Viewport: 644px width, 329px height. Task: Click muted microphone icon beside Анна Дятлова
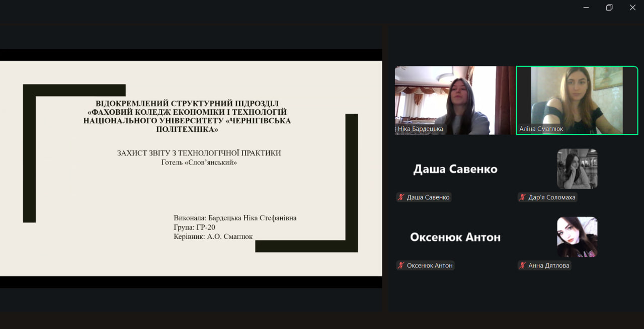[523, 265]
